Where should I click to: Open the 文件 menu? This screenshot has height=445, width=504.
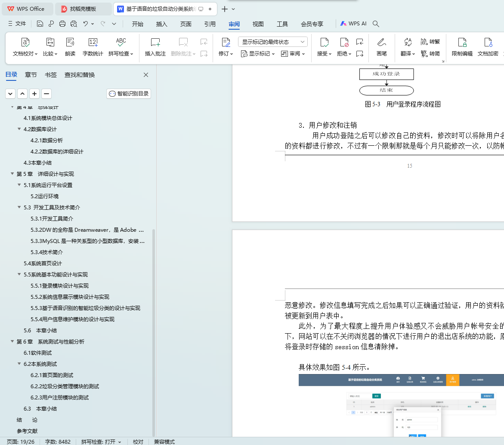pos(17,24)
